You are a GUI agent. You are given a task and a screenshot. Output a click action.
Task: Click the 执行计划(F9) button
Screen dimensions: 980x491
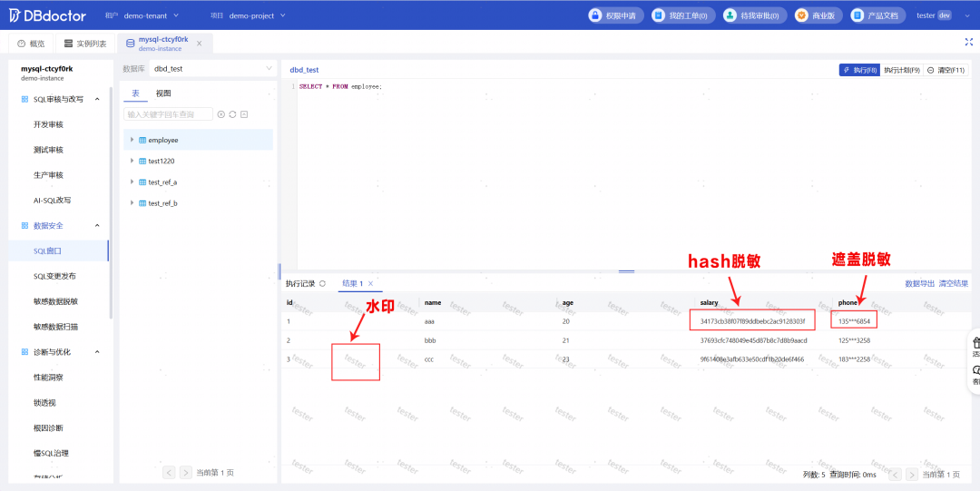tap(901, 70)
